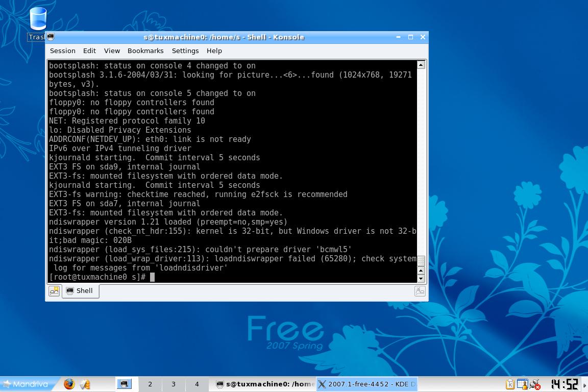Maximize the Konsole window
The height and width of the screenshot is (392, 588).
pos(410,37)
